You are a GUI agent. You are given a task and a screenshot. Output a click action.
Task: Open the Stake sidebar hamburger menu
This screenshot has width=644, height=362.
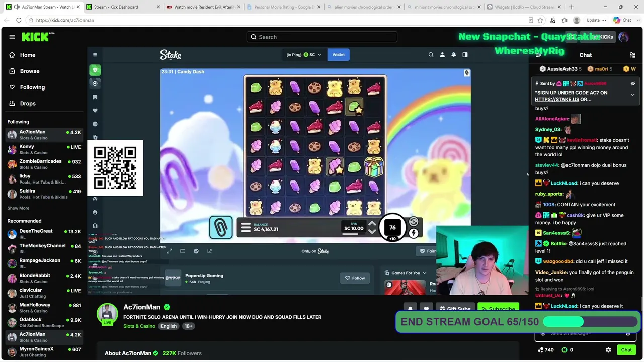(95, 55)
